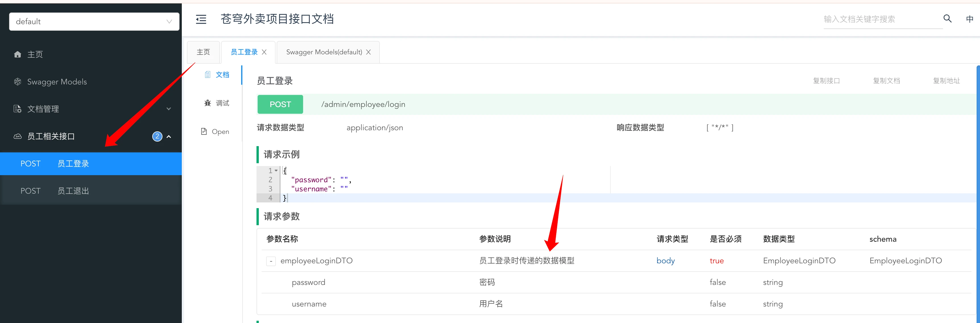Click the Open file icon
The height and width of the screenshot is (323, 980).
204,131
